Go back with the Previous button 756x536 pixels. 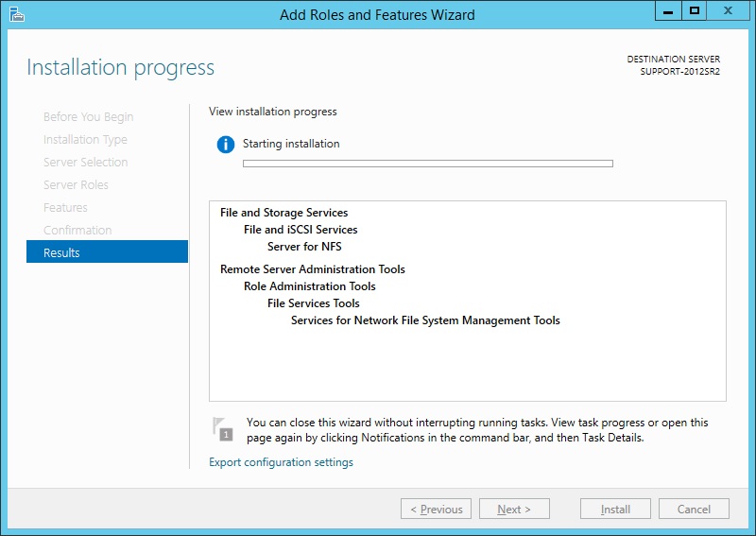[x=436, y=509]
